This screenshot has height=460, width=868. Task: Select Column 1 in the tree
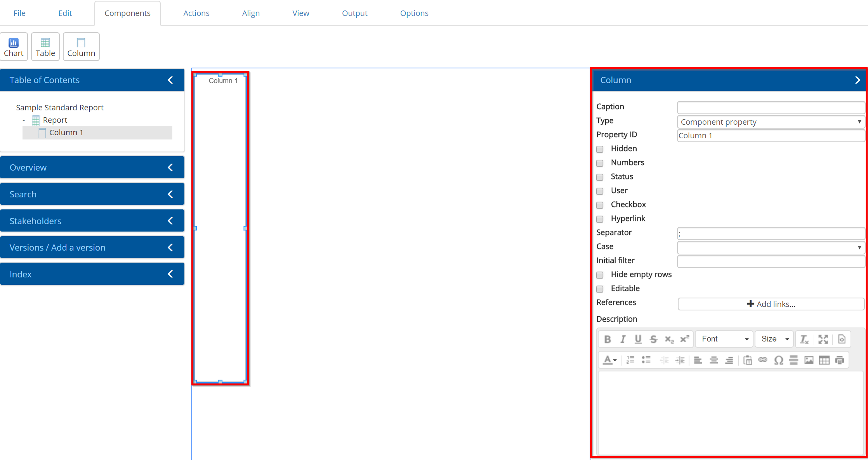[66, 132]
